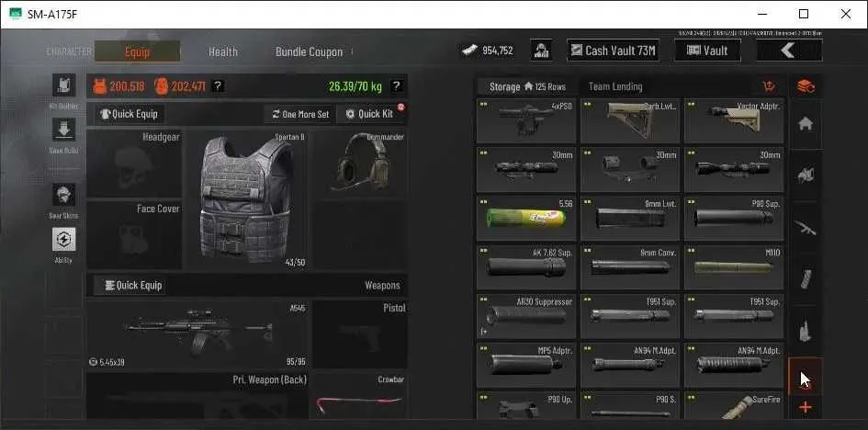Image resolution: width=868 pixels, height=430 pixels.
Task: Filter storage by magazine category
Action: click(x=806, y=279)
